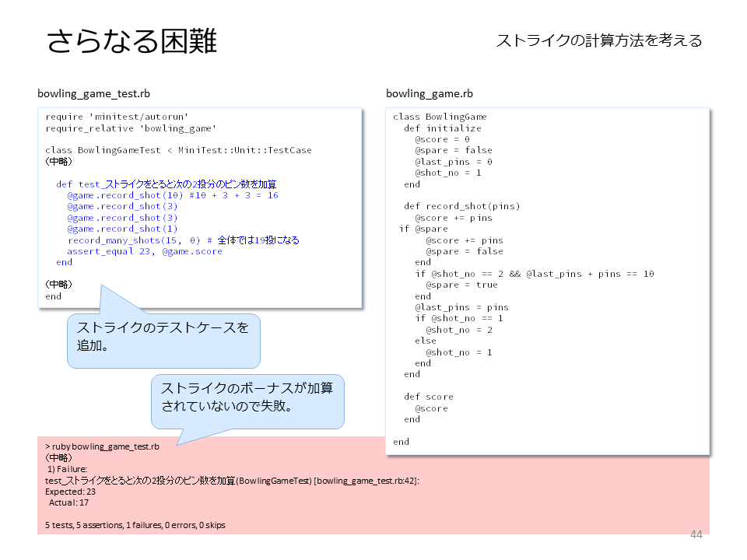Click the Expected: 23 output line
747x560 pixels.
(71, 492)
